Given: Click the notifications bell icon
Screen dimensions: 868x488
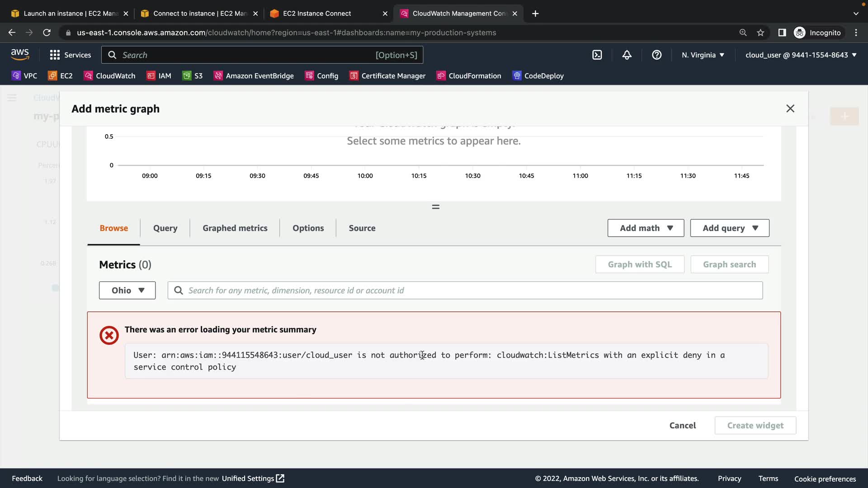Looking at the screenshot, I should pyautogui.click(x=627, y=55).
